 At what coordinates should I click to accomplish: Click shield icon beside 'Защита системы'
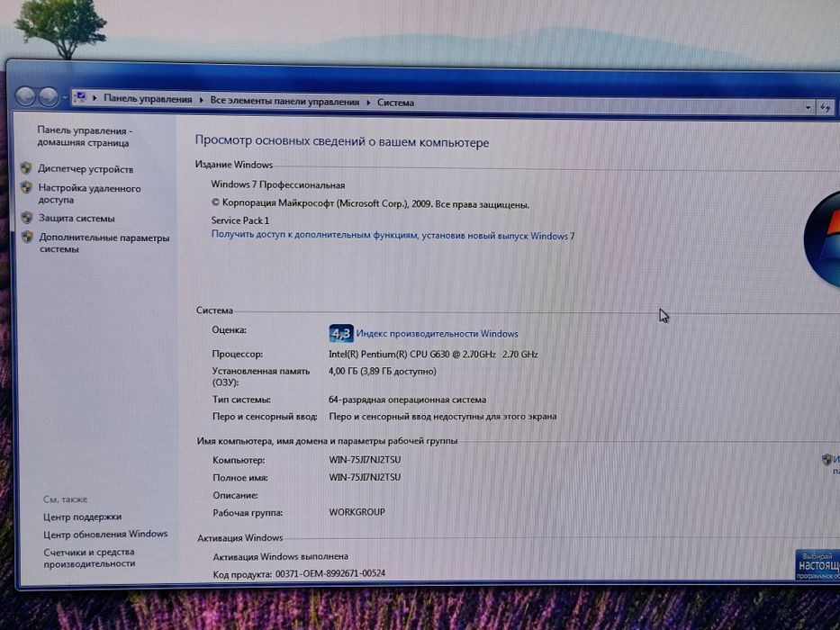pos(27,218)
